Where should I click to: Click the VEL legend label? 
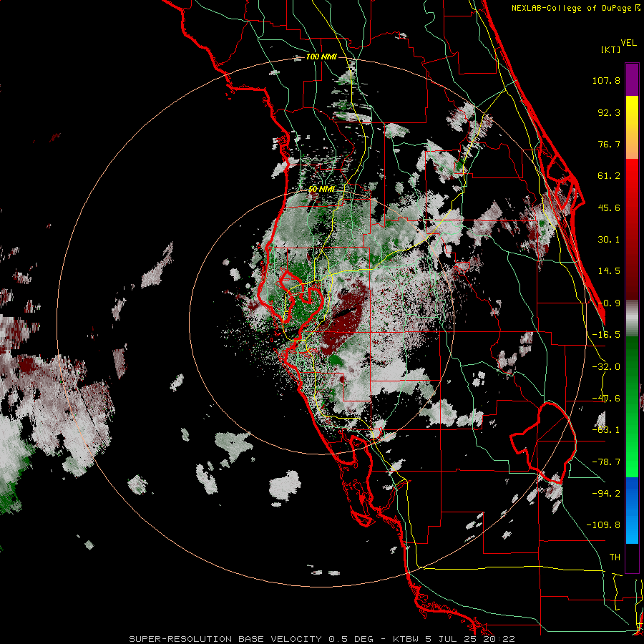pos(629,43)
